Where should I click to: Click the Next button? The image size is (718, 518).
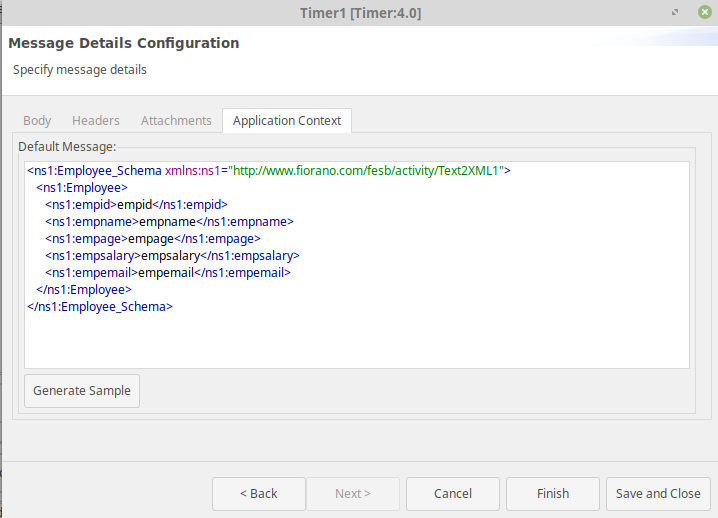click(353, 494)
